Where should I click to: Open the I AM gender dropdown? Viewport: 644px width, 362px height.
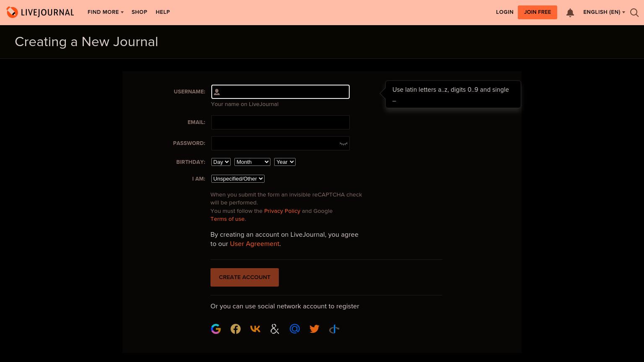click(238, 178)
